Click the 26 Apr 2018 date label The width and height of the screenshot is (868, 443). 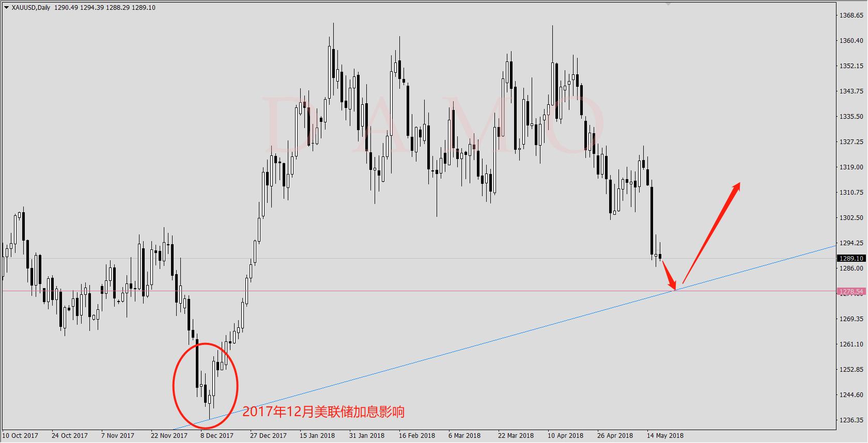[x=615, y=436]
